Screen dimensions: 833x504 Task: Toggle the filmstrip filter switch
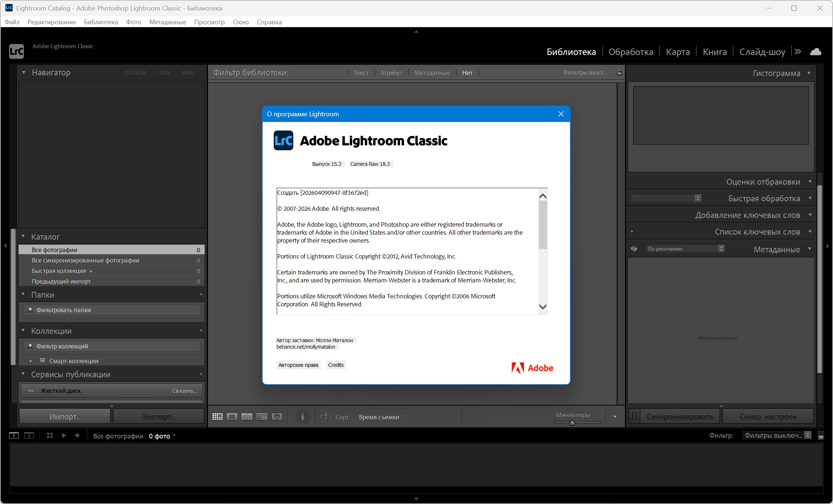[x=821, y=436]
